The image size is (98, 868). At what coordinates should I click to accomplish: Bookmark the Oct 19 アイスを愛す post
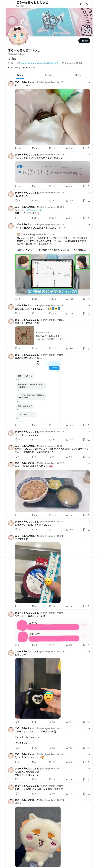point(84,606)
